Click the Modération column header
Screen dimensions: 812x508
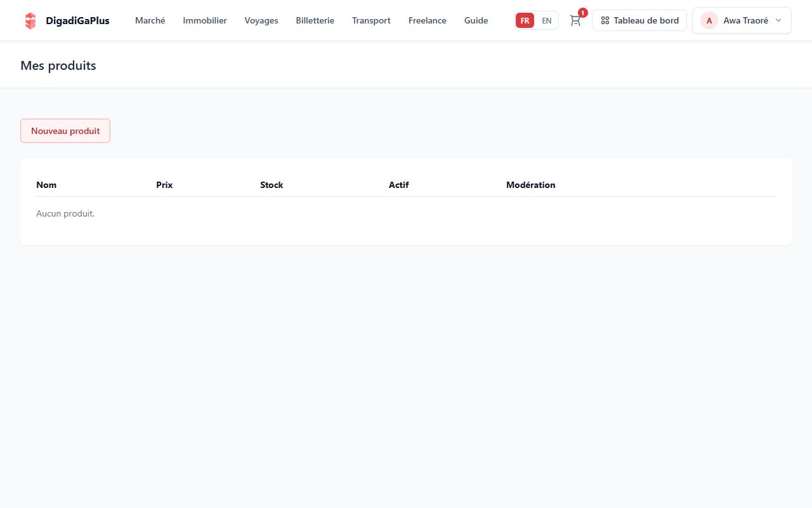[530, 185]
